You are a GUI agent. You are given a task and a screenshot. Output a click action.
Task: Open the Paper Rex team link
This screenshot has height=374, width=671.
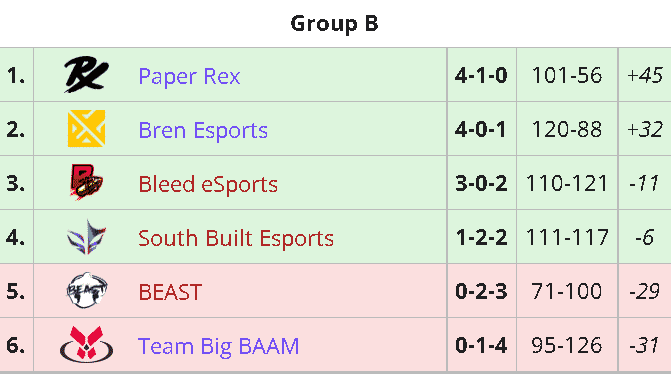coord(189,76)
